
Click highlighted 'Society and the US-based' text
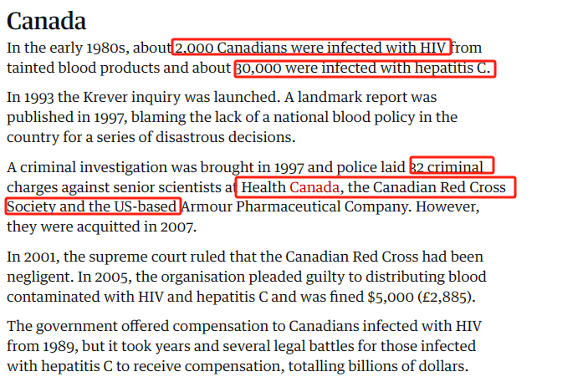pyautogui.click(x=93, y=206)
